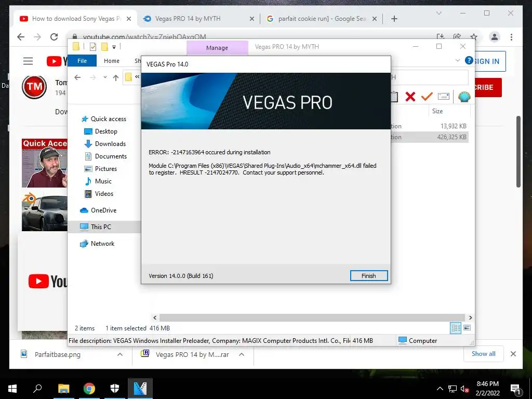The width and height of the screenshot is (532, 399).
Task: Switch Explorer to large icons view
Action: pos(467,328)
